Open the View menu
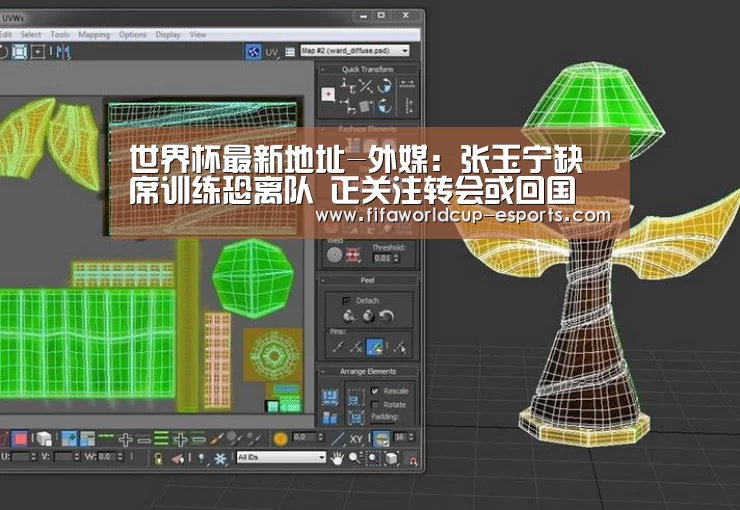Image resolution: width=740 pixels, height=510 pixels. pyautogui.click(x=198, y=34)
